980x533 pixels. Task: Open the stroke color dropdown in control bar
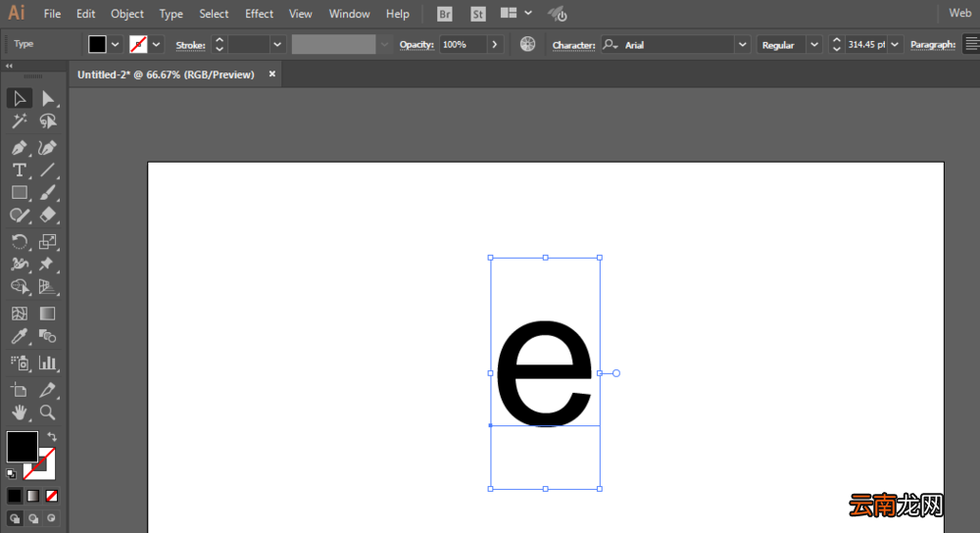click(x=156, y=44)
